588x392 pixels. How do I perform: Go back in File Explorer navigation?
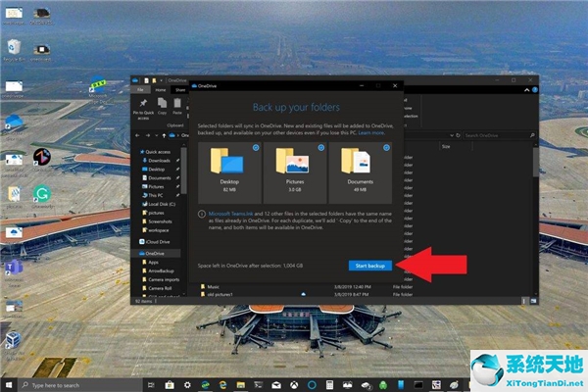[x=137, y=135]
